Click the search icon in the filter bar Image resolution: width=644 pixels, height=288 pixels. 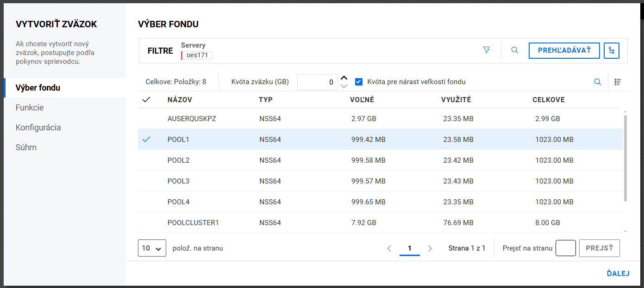pyautogui.click(x=514, y=50)
